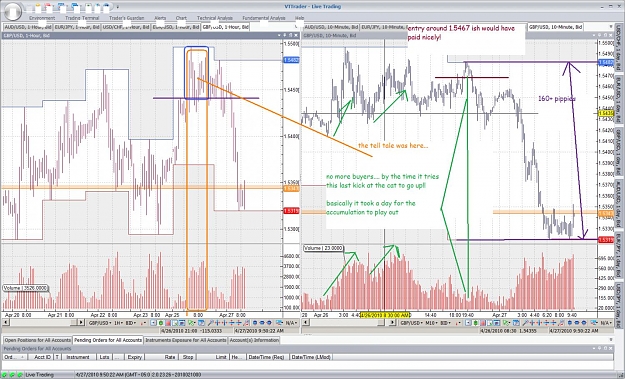This screenshot has height=379, width=625.
Task: Open N/A dropdown on the 1-Hour chart toolbar
Action: pos(292,322)
